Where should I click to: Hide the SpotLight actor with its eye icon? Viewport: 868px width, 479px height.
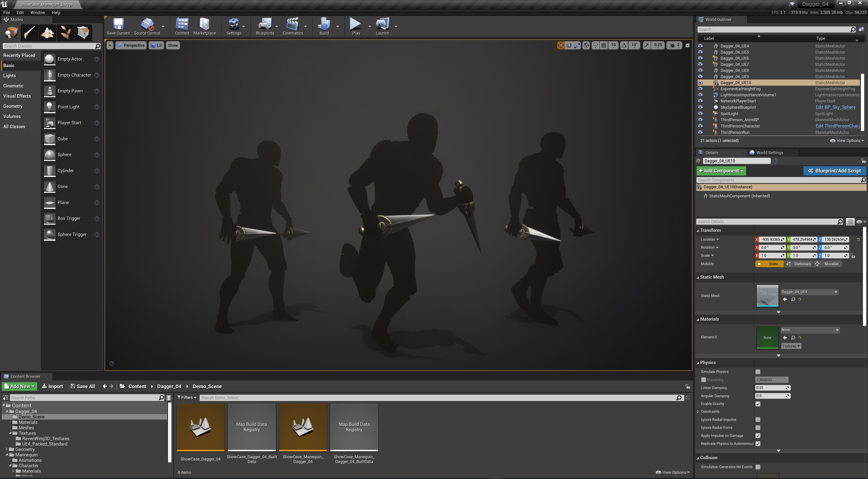point(700,114)
